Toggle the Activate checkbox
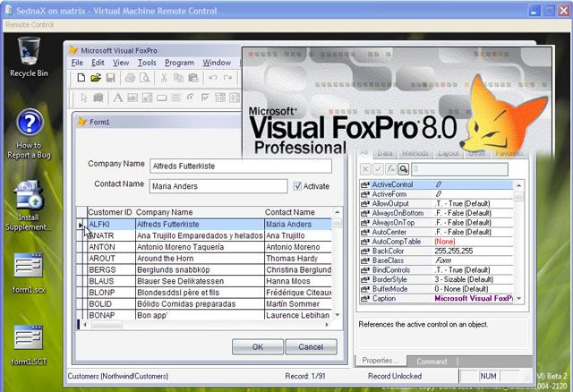Screen dimensions: 573x392 click(x=297, y=186)
